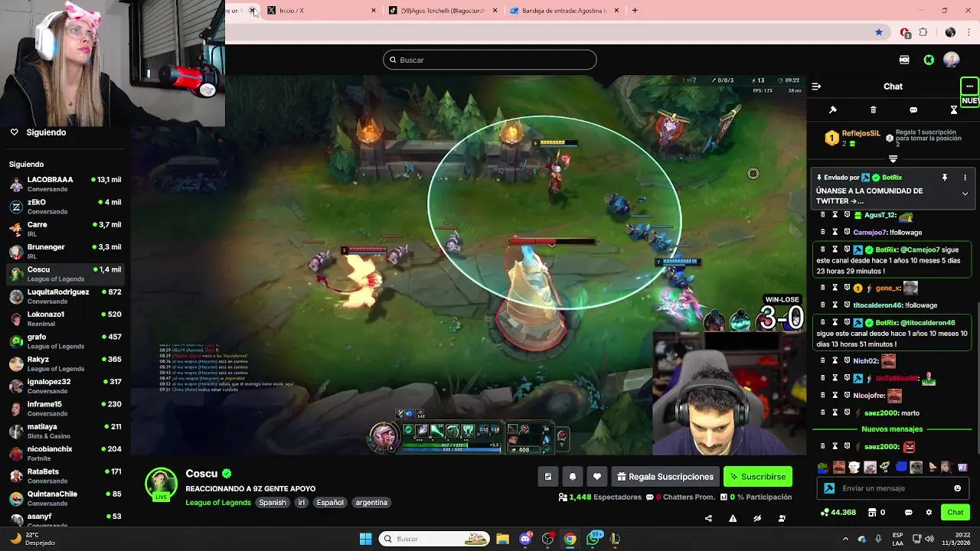Click the Spanish tag
This screenshot has width=980, height=551.
coord(272,503)
